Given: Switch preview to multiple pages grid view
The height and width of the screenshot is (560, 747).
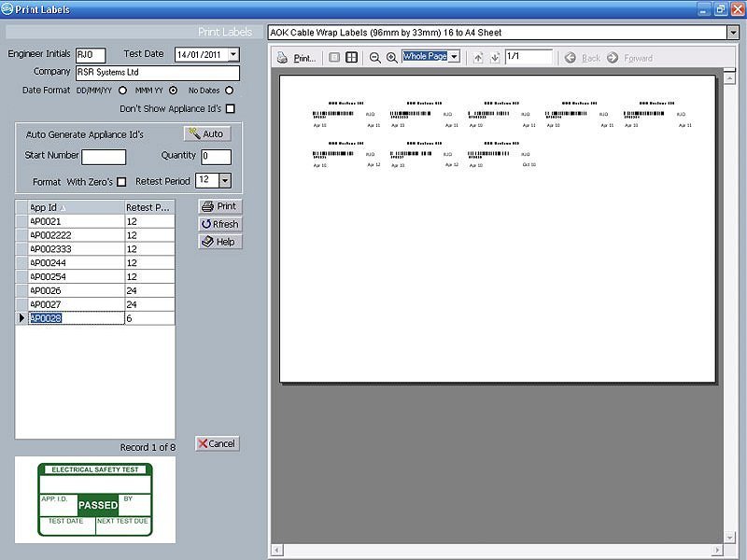Looking at the screenshot, I should pyautogui.click(x=351, y=58).
